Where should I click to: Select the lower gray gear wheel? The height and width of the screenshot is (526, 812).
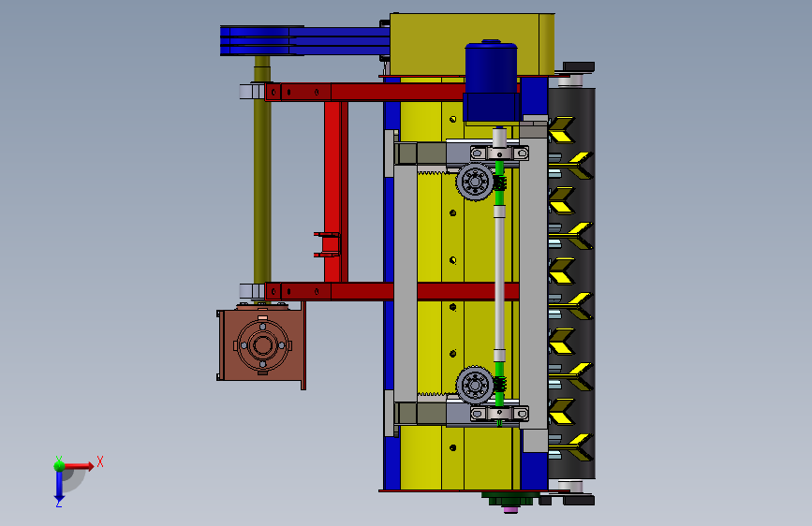tap(474, 386)
